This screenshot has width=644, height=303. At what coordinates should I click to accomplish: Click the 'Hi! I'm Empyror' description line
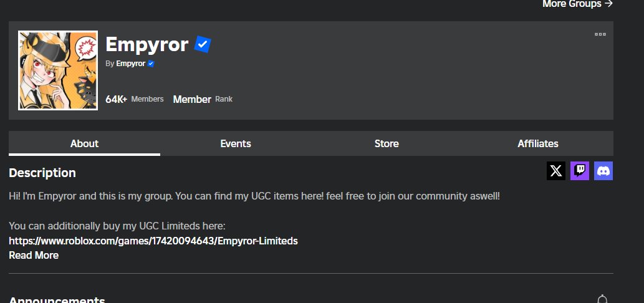(254, 196)
